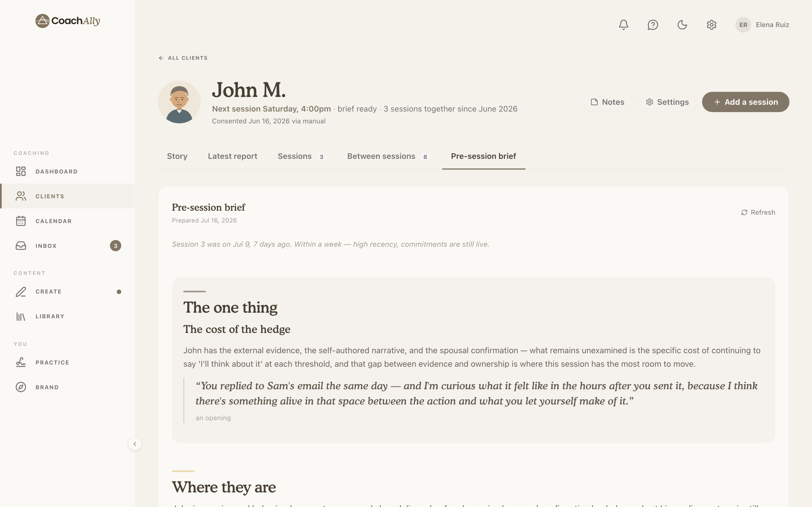Screen dimensions: 812x507
Task: Click the Dashboard sidebar icon
Action: (x=21, y=171)
